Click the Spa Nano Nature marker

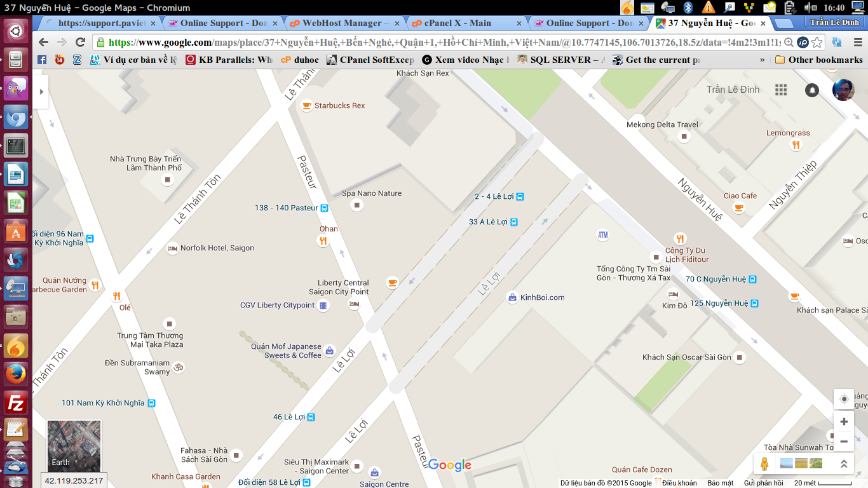(357, 205)
